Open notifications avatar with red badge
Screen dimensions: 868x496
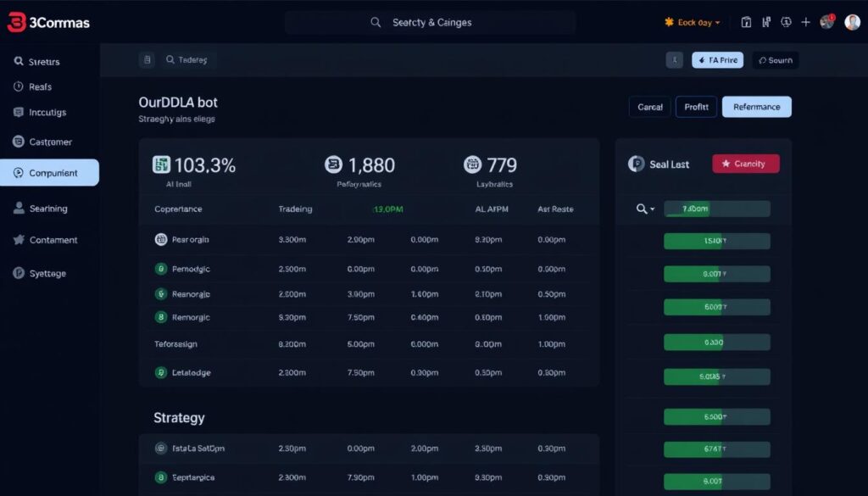tap(827, 22)
